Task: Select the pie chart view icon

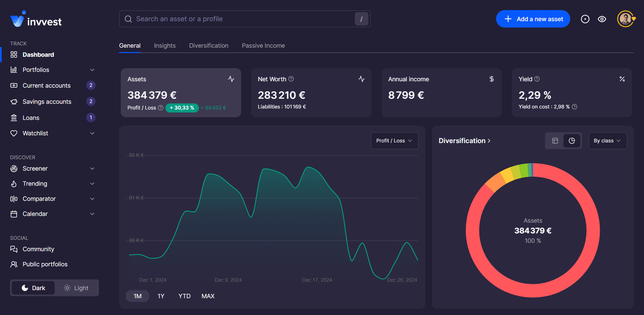Action: [x=572, y=141]
